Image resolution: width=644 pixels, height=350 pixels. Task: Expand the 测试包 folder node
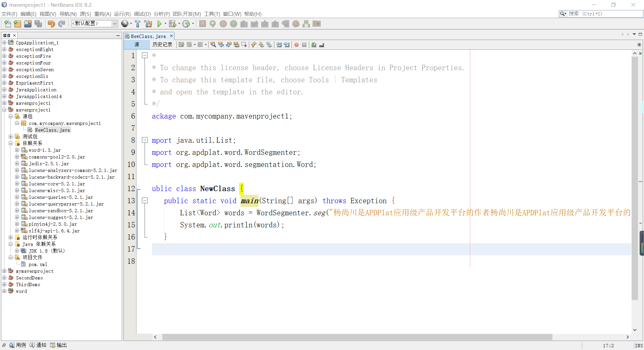pyautogui.click(x=10, y=137)
